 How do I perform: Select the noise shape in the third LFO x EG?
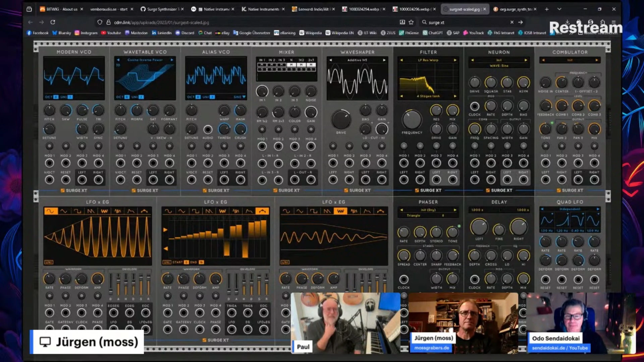coord(340,211)
